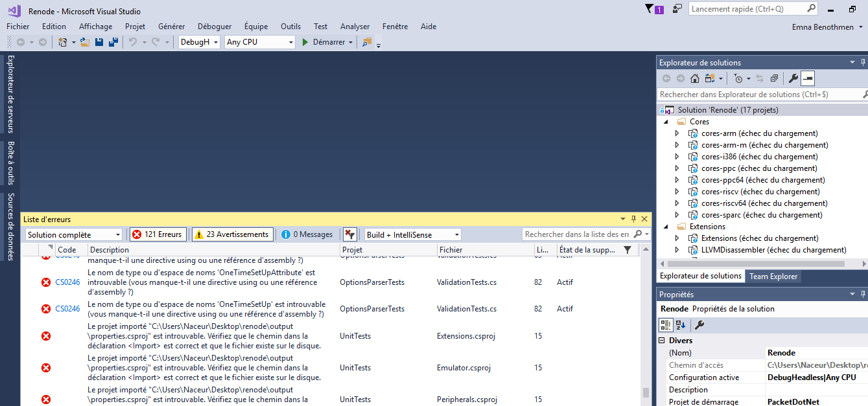Click the Back navigation arrow in the main toolbar
Viewport: 868px width, 406px height.
pyautogui.click(x=21, y=42)
